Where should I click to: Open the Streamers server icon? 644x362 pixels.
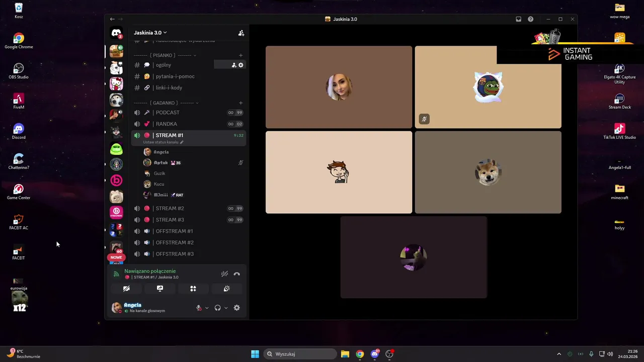(x=116, y=213)
